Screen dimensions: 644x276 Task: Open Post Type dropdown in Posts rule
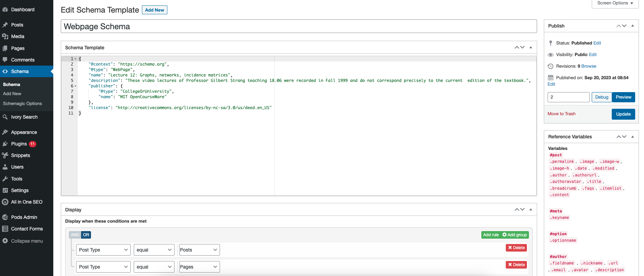point(103,250)
